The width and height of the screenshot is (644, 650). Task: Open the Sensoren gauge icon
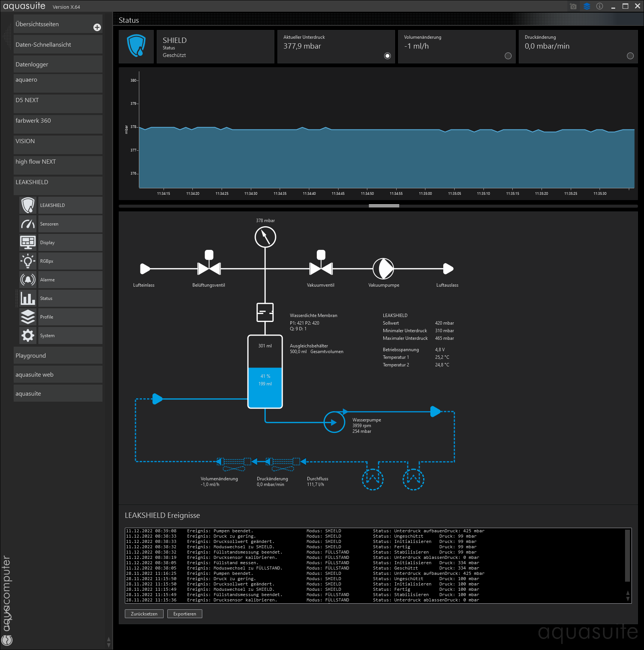point(28,224)
